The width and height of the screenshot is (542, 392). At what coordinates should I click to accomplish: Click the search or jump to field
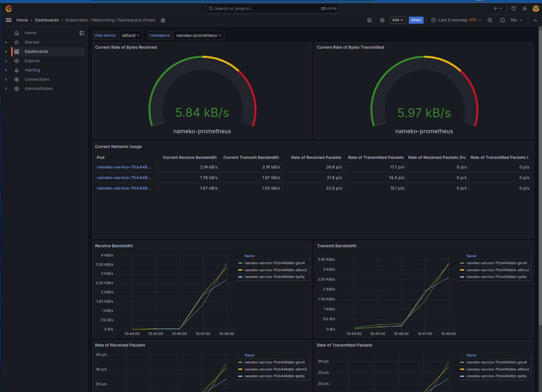(x=272, y=9)
